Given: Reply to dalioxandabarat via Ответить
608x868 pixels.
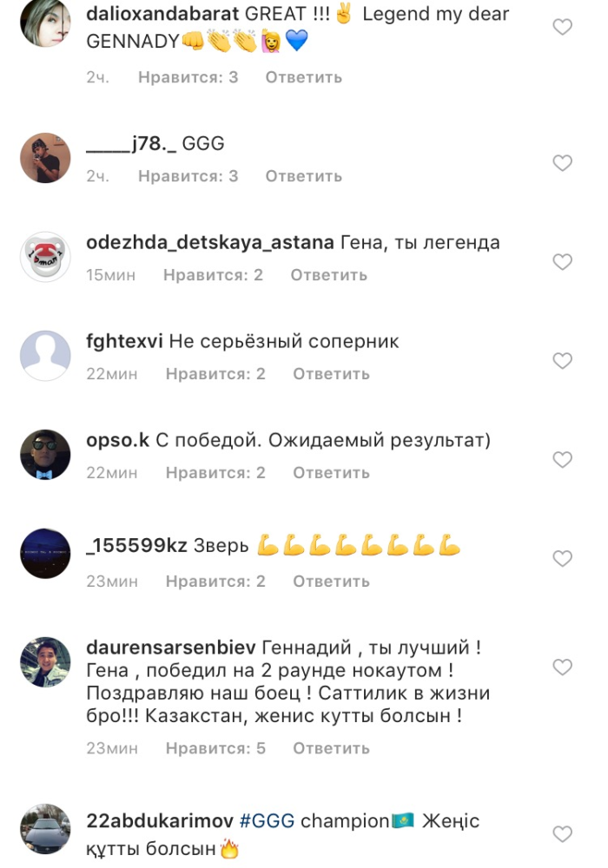Looking at the screenshot, I should click(303, 77).
